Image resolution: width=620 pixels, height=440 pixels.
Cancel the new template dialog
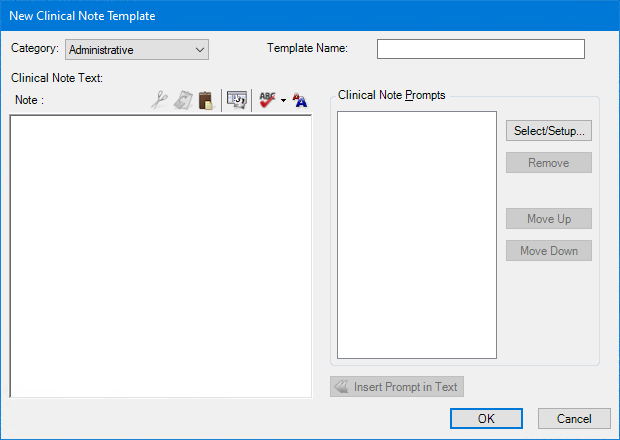[x=574, y=419]
